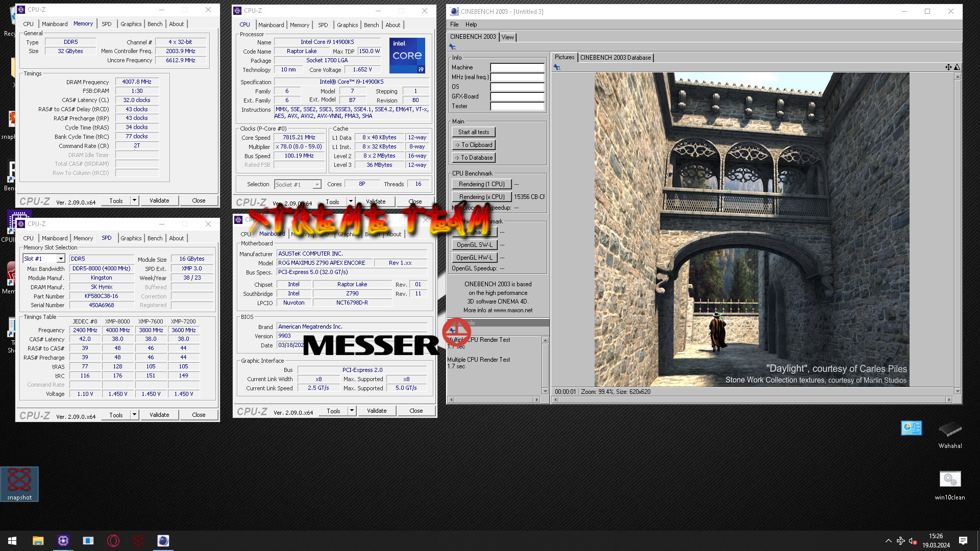Open the Socket #1 selection dropdown

click(x=317, y=184)
